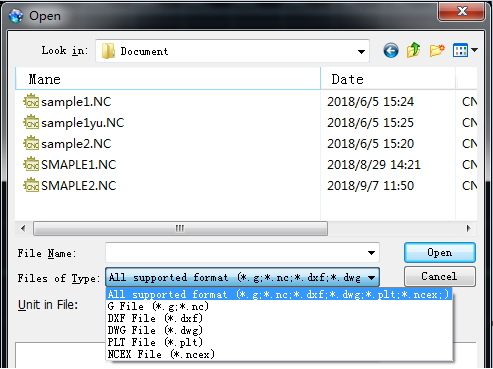This screenshot has height=369, width=493.
Task: Go up one folder level icon
Action: [x=414, y=51]
